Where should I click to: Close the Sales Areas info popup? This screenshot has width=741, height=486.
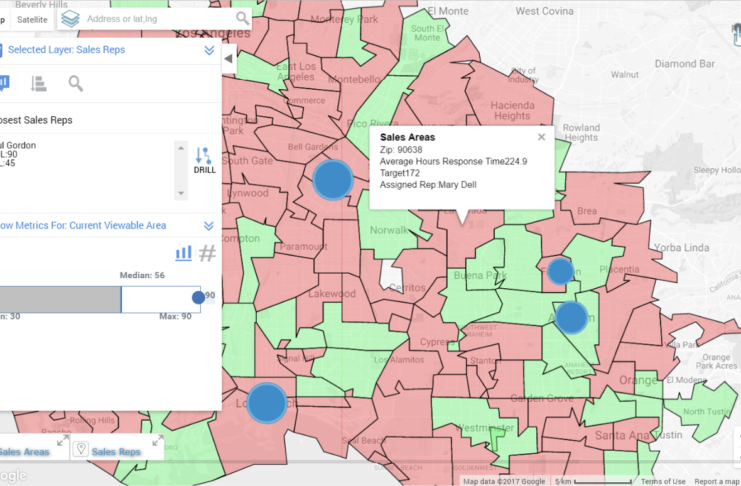541,137
